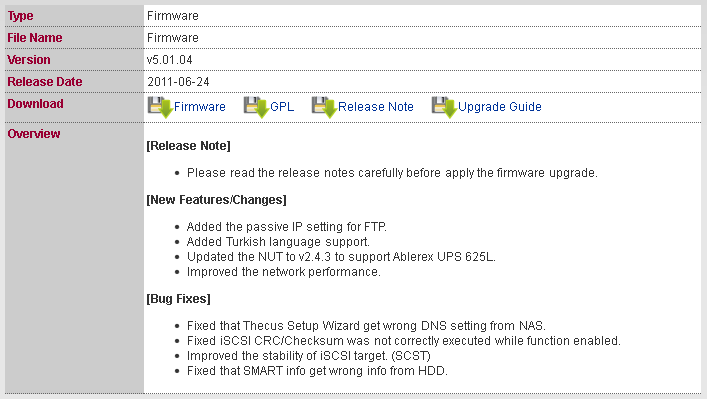Click the Version row label
707x399 pixels.
click(x=29, y=60)
